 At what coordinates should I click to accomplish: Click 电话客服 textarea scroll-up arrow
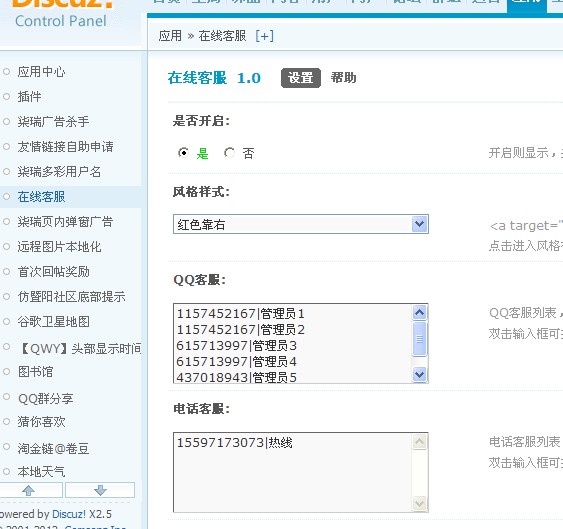419,442
